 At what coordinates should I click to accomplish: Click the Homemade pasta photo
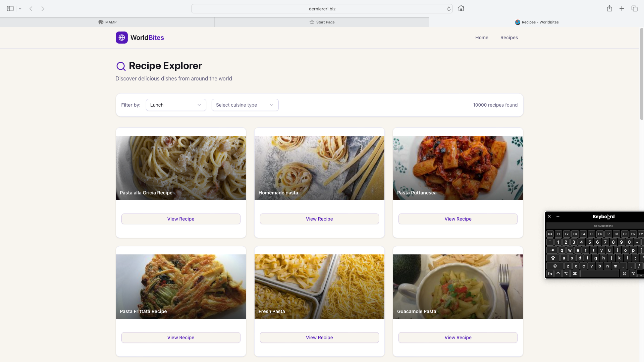[319, 168]
